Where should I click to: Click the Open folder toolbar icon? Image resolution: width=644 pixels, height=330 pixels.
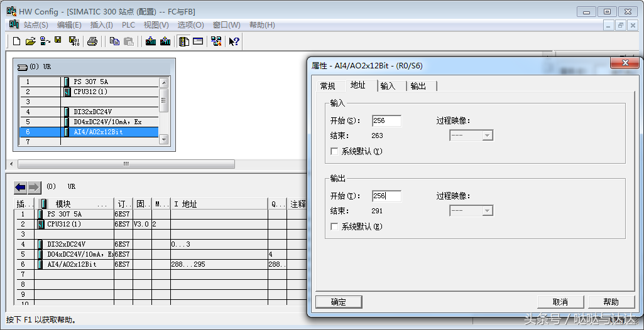click(30, 41)
